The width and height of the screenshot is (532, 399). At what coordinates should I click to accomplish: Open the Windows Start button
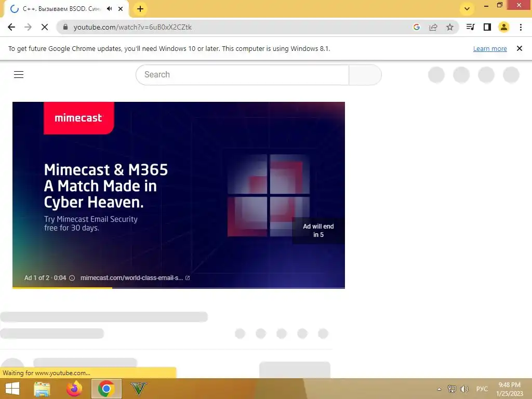(12, 389)
